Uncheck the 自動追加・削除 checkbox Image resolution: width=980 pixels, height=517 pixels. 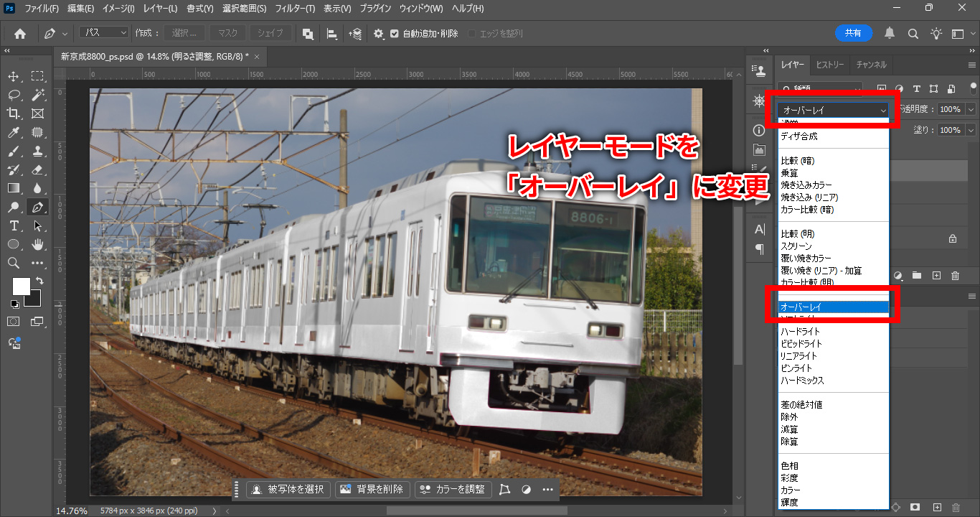point(395,34)
